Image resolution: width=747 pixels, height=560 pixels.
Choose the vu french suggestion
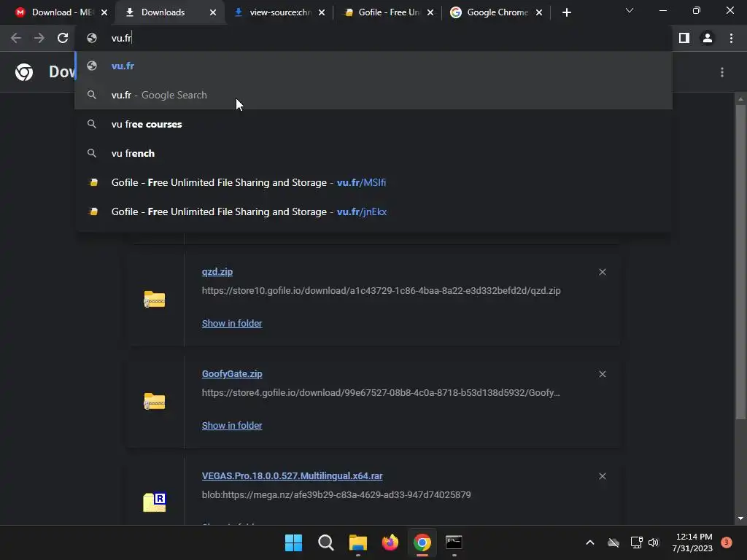coord(374,153)
